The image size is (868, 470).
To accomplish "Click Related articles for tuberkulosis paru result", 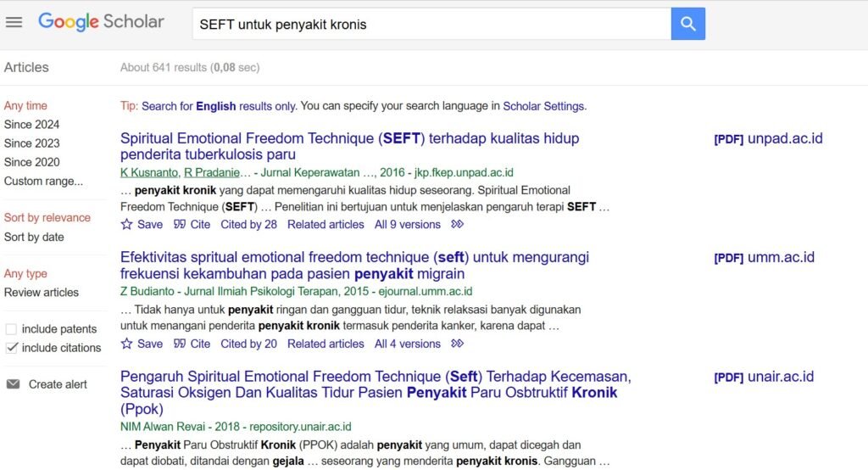I will 325,225.
